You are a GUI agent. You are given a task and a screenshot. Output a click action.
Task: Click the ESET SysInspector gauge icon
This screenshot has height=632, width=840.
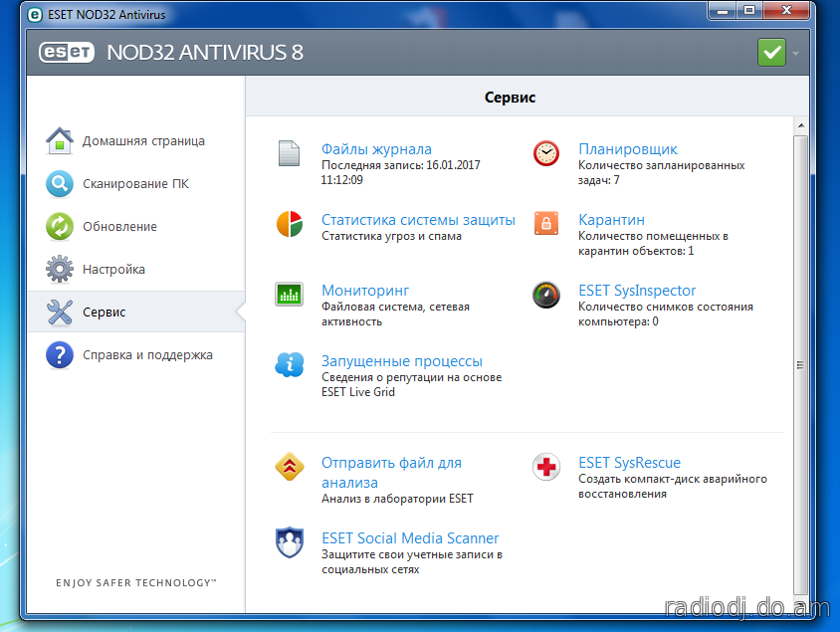point(546,295)
